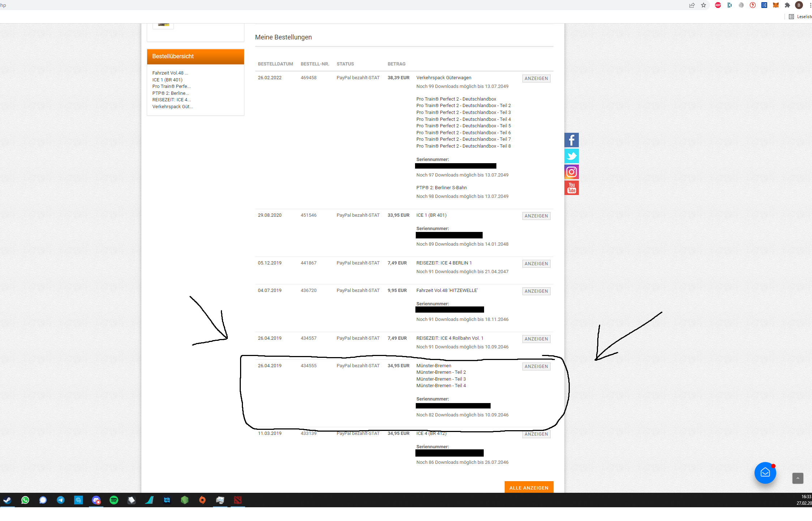Open the AdBlock Plus extension icon
This screenshot has height=521, width=812.
point(718,5)
